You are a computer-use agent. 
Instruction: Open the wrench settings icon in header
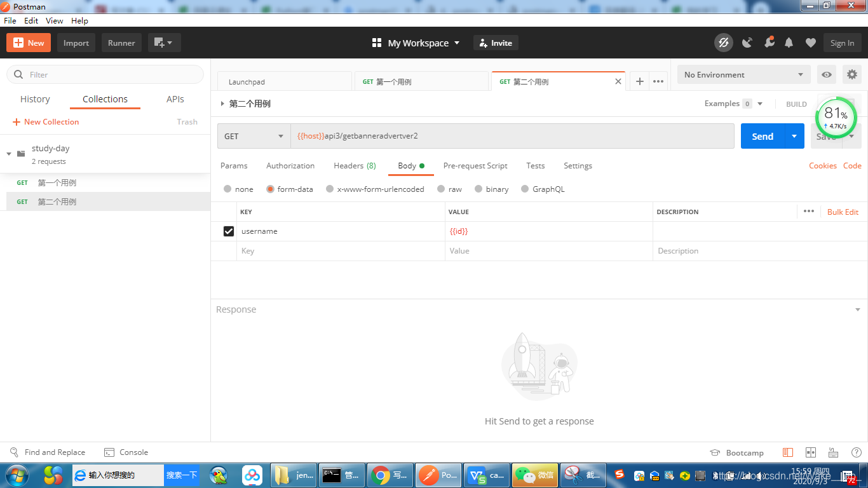tap(769, 43)
